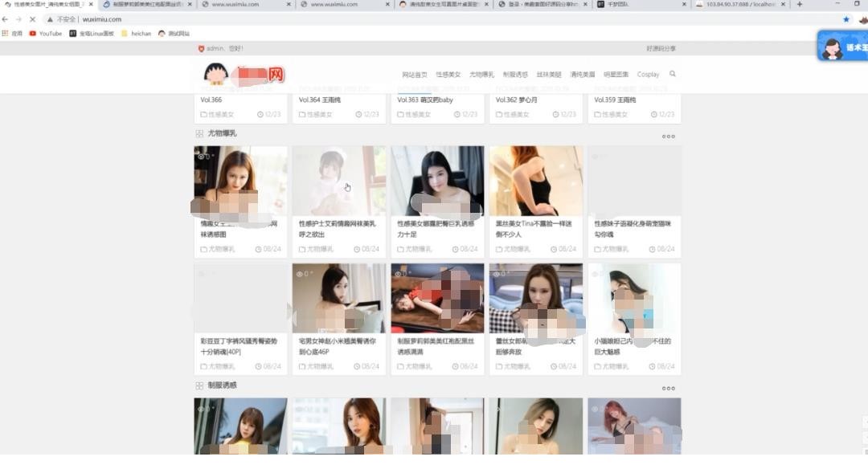868x473 pixels.
Task: Open the Vol.366 post title
Action: coord(211,100)
